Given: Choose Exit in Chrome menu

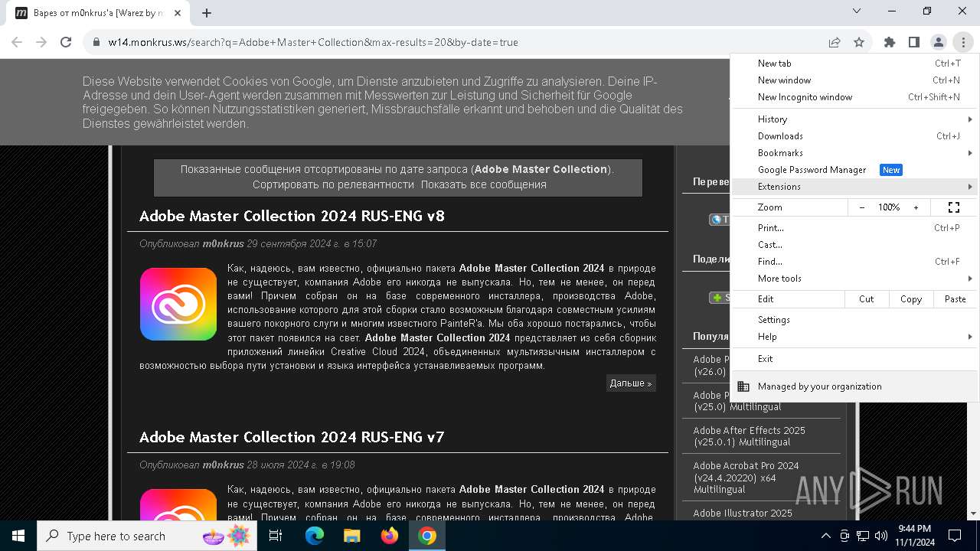Looking at the screenshot, I should coord(854,359).
